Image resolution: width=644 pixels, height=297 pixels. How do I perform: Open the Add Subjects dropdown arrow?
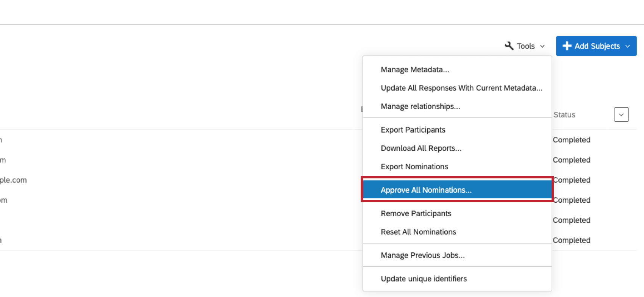(628, 46)
